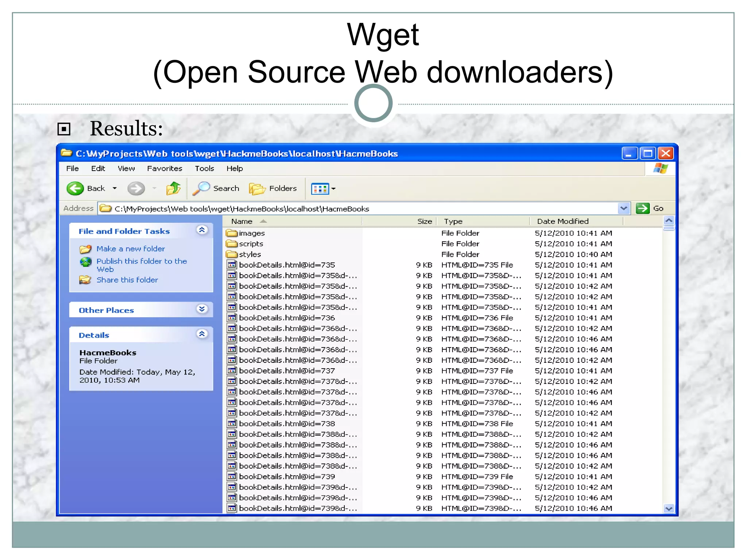Open the Edit menu

[x=98, y=168]
